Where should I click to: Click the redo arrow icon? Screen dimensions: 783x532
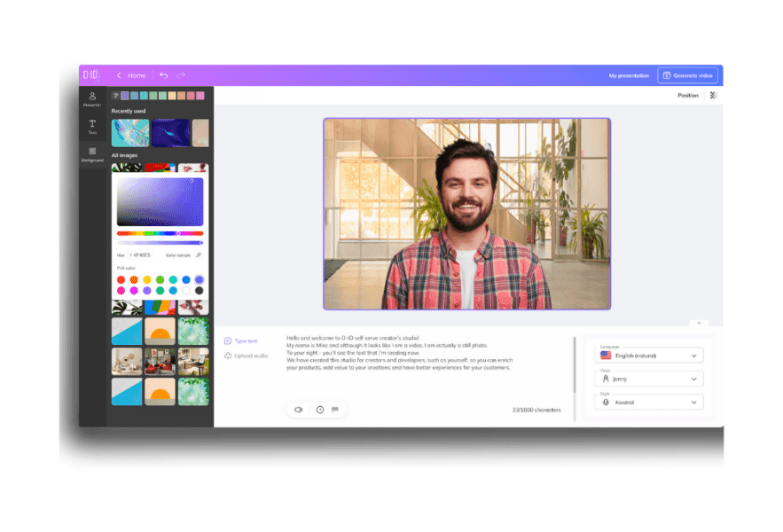point(181,75)
